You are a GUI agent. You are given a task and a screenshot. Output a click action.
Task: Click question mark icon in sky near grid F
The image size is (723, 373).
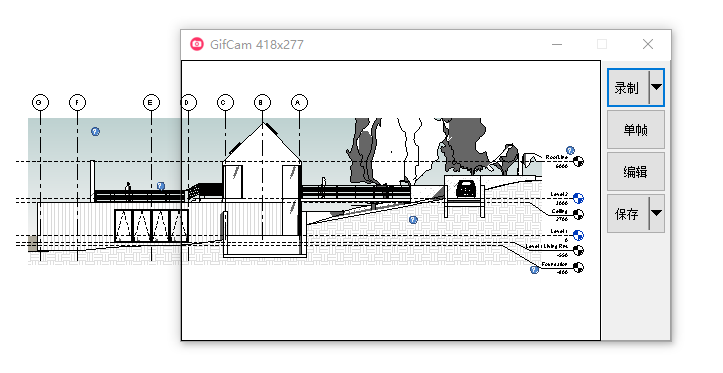click(x=95, y=131)
